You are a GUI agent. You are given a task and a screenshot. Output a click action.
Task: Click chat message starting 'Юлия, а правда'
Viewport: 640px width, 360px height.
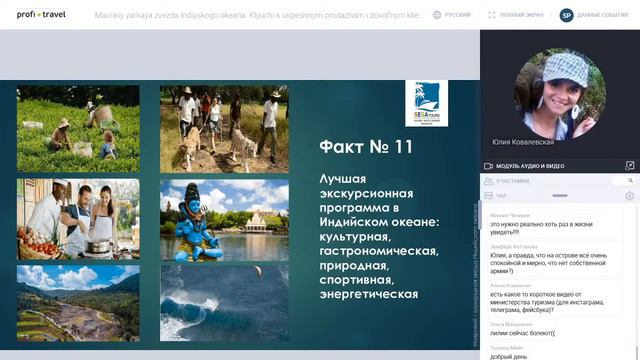click(548, 263)
